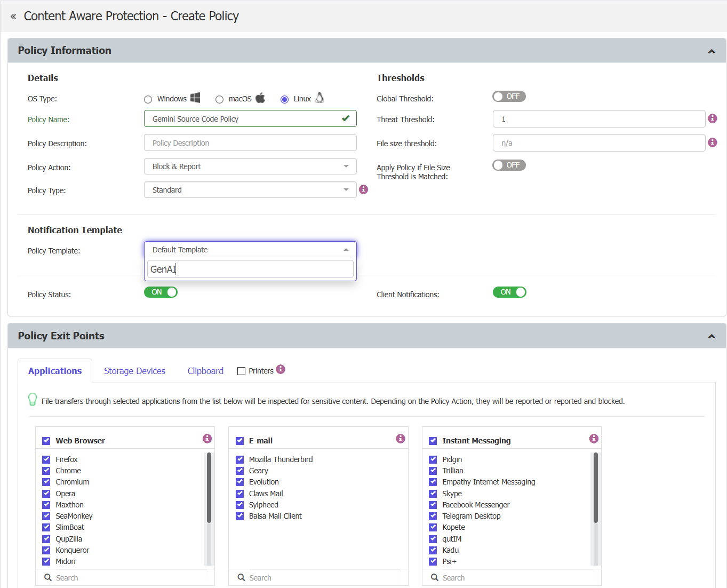The width and height of the screenshot is (727, 588).
Task: Switch to the Storage Devices tab
Action: 134,371
